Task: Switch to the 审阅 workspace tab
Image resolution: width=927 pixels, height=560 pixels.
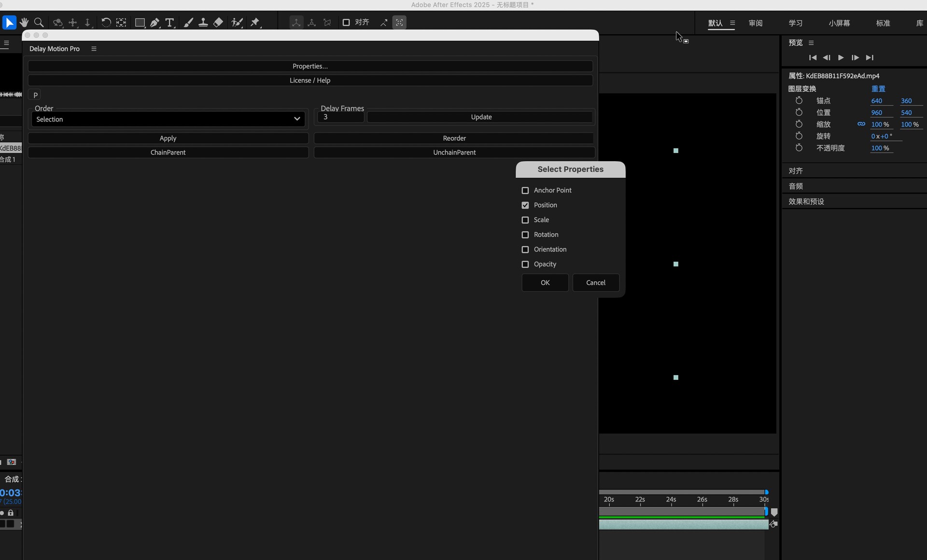Action: 755,23
